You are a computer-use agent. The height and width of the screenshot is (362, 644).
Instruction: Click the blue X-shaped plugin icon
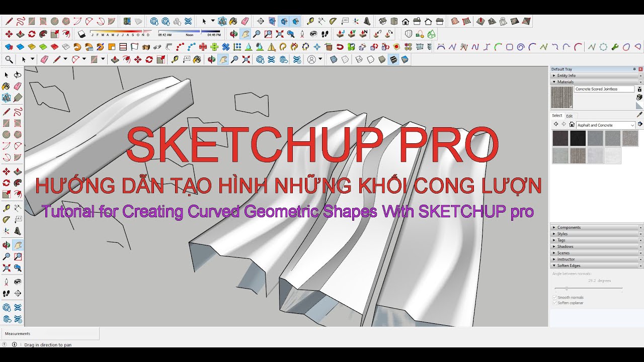226,47
